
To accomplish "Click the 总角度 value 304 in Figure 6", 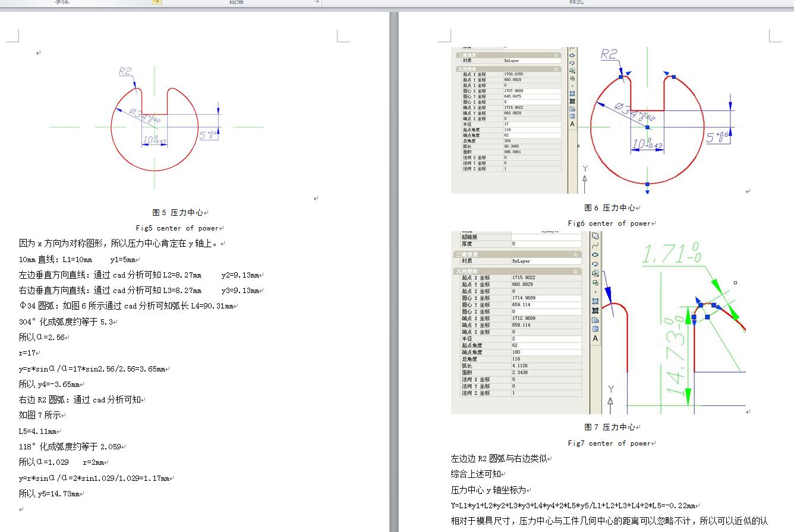I will (x=531, y=141).
